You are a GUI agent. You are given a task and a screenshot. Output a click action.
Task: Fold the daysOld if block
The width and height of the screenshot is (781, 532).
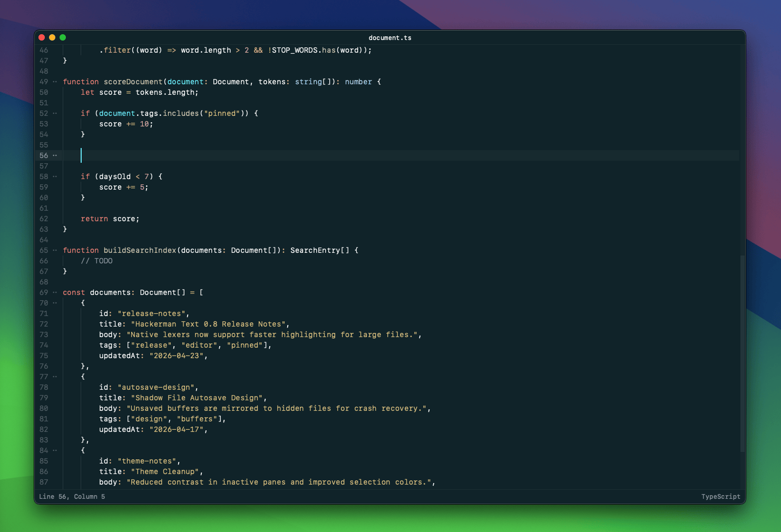tap(54, 176)
